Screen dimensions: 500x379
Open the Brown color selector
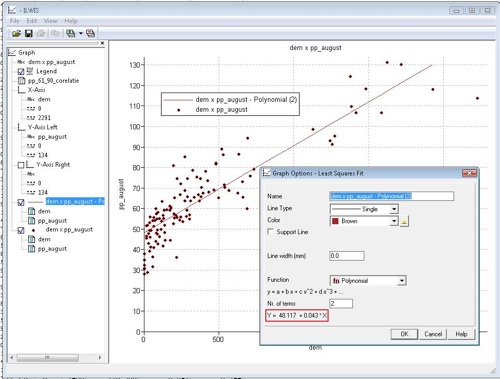[x=364, y=221]
